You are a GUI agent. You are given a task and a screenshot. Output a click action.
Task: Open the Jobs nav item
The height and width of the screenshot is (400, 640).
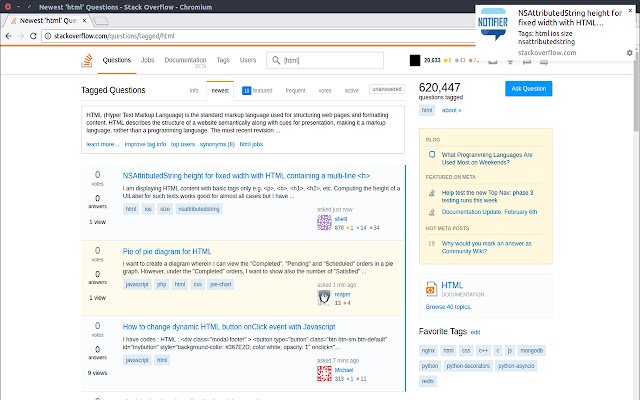(x=147, y=60)
